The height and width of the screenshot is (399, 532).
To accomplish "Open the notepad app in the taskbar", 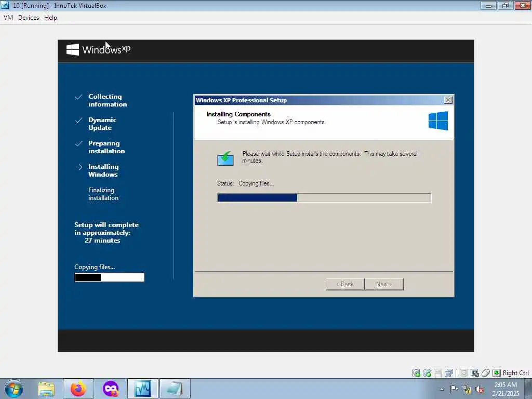I will (x=175, y=389).
